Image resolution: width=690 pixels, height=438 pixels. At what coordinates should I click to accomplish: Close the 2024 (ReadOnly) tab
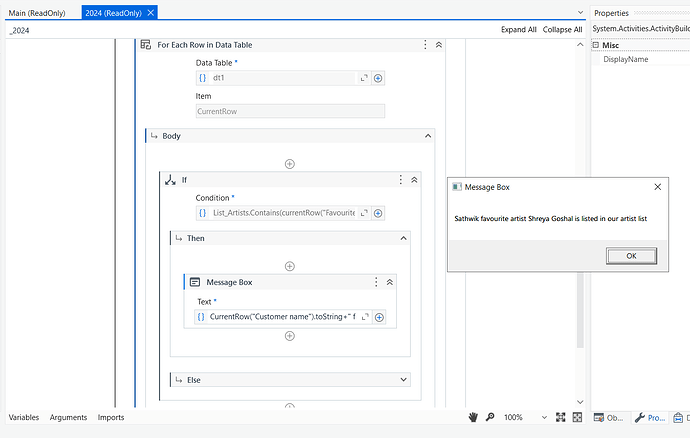coord(150,13)
